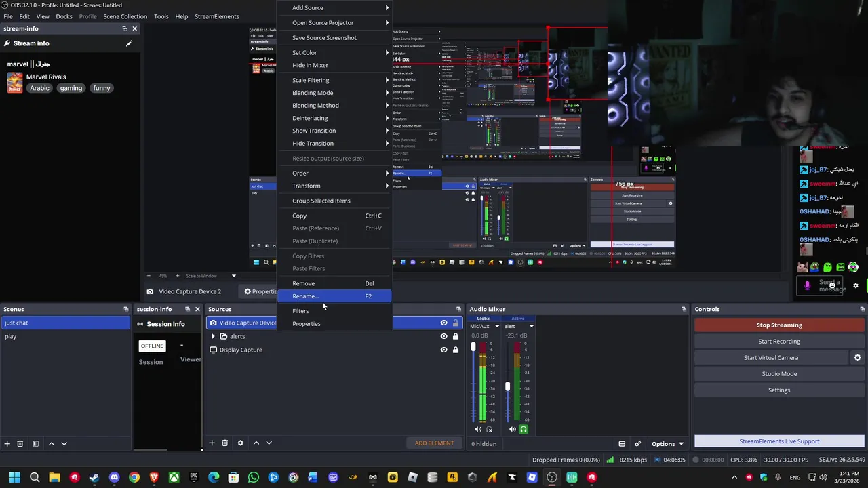The width and height of the screenshot is (868, 488).
Task: Open alert channel dropdown arrow
Action: [531, 326]
